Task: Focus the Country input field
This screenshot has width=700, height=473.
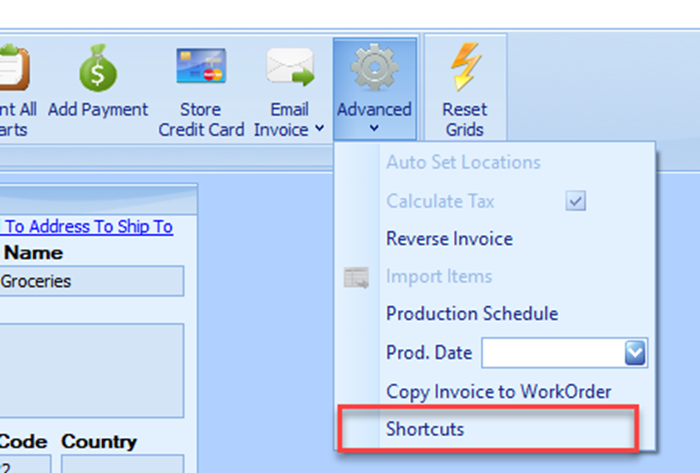Action: click(x=122, y=464)
